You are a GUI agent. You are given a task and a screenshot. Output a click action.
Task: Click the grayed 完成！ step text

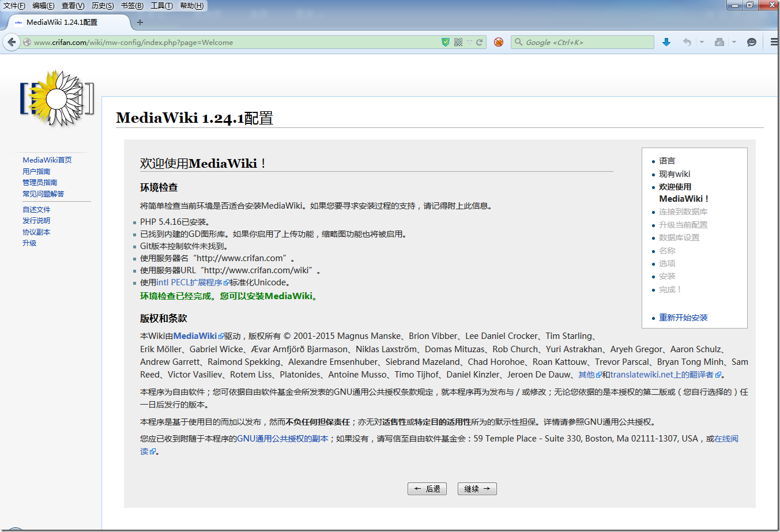(670, 289)
